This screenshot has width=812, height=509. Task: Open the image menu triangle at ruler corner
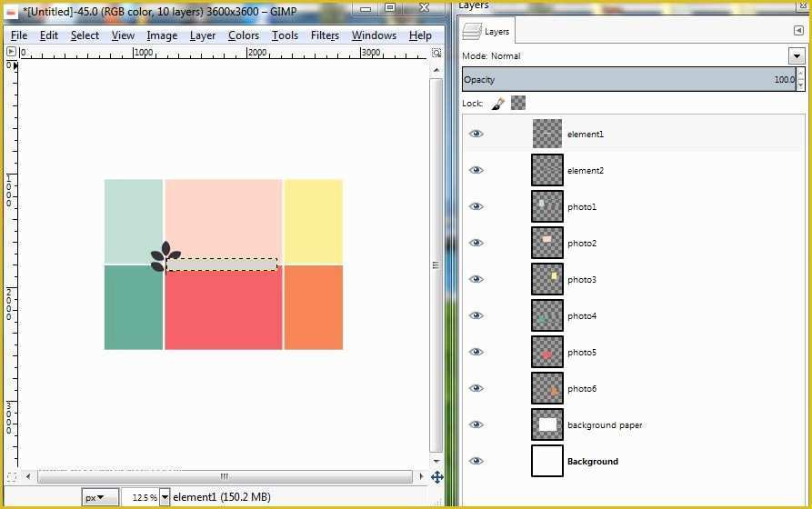[11, 52]
